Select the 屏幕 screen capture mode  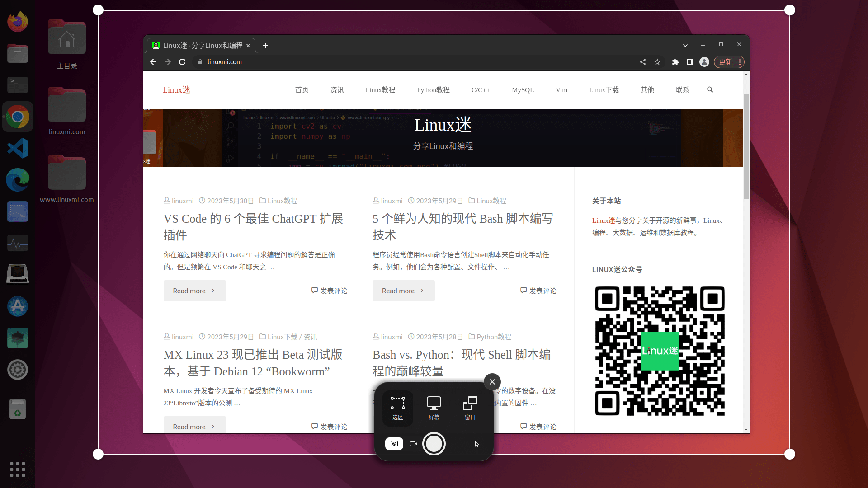point(434,408)
